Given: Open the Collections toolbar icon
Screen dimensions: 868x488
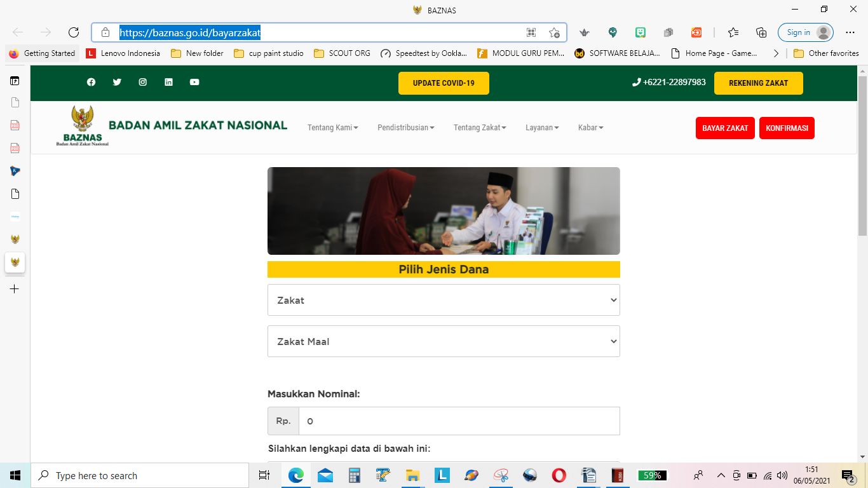Looking at the screenshot, I should (x=761, y=32).
